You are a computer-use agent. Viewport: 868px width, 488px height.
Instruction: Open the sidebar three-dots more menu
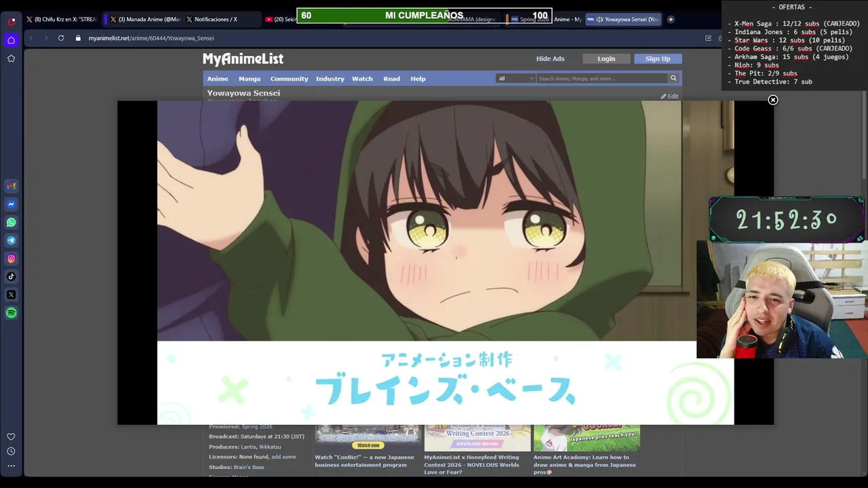click(x=12, y=466)
